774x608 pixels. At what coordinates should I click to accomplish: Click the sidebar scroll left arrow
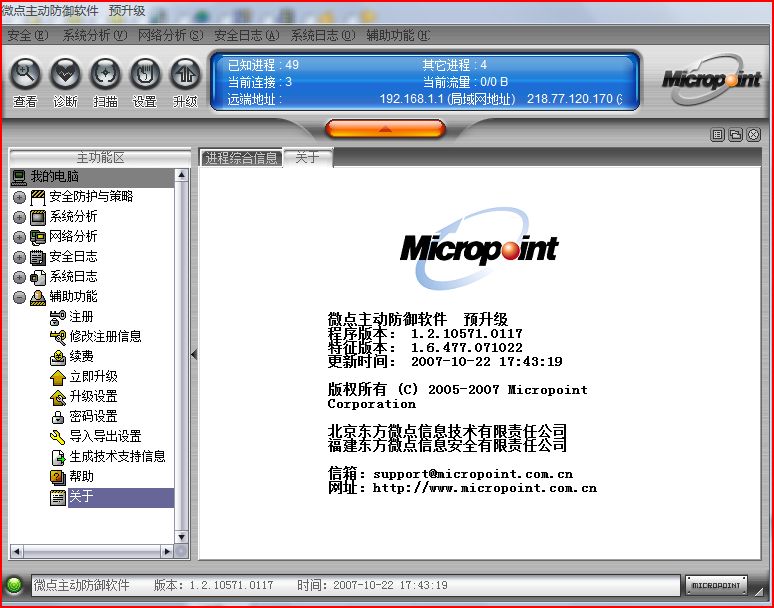pyautogui.click(x=16, y=551)
